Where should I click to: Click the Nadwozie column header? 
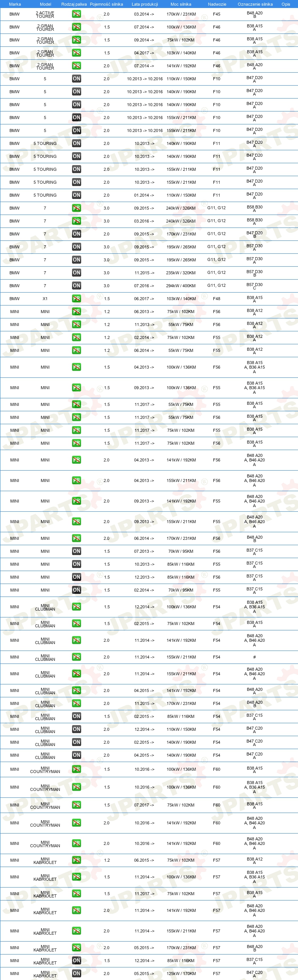coord(217,4)
